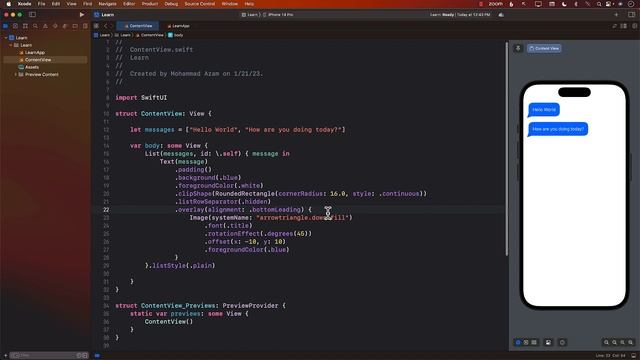The width and height of the screenshot is (640, 360).
Task: Run the Learn scheme with the play button
Action: (82, 15)
